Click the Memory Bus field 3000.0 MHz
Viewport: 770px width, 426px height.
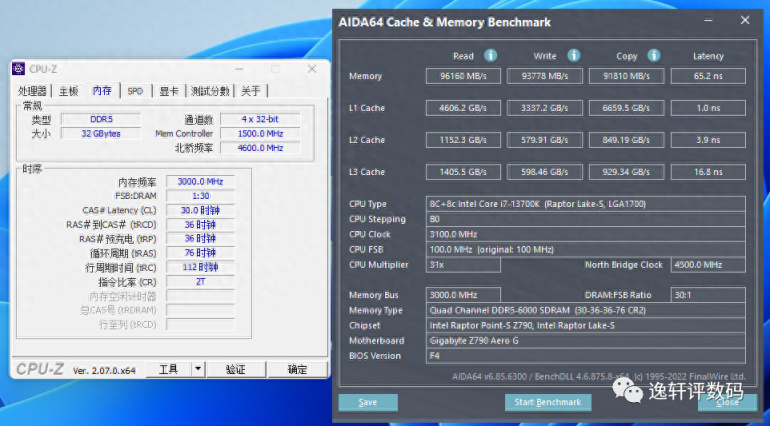coord(463,295)
